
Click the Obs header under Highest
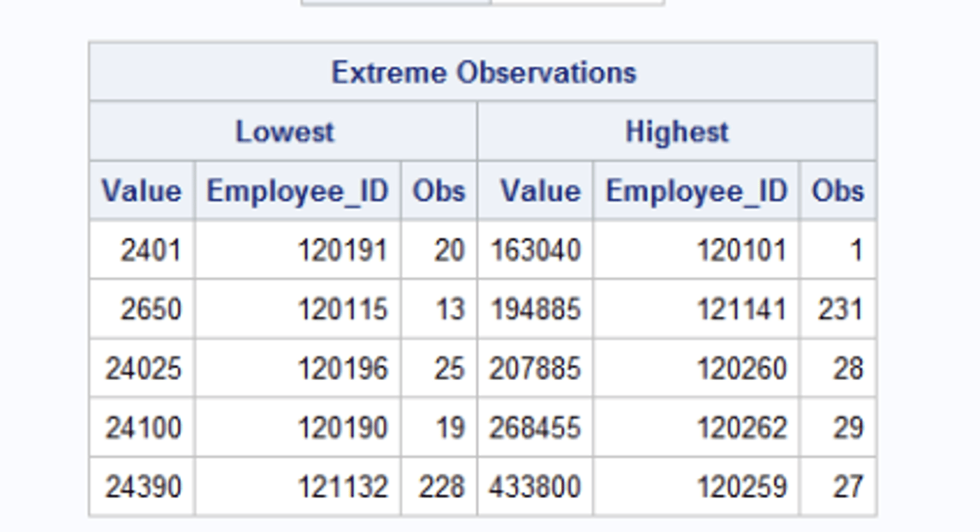coord(838,191)
